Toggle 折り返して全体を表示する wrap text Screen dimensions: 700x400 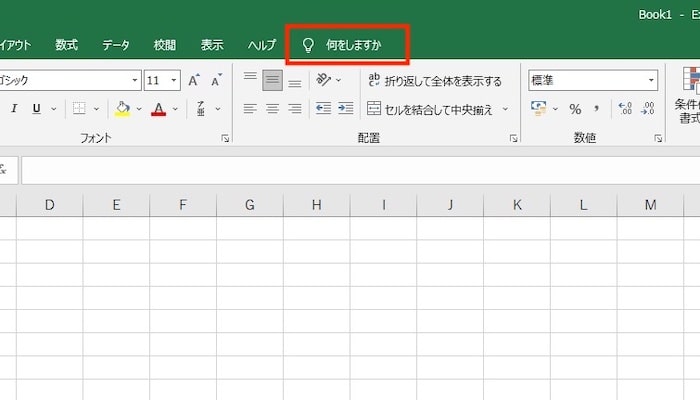pos(435,81)
